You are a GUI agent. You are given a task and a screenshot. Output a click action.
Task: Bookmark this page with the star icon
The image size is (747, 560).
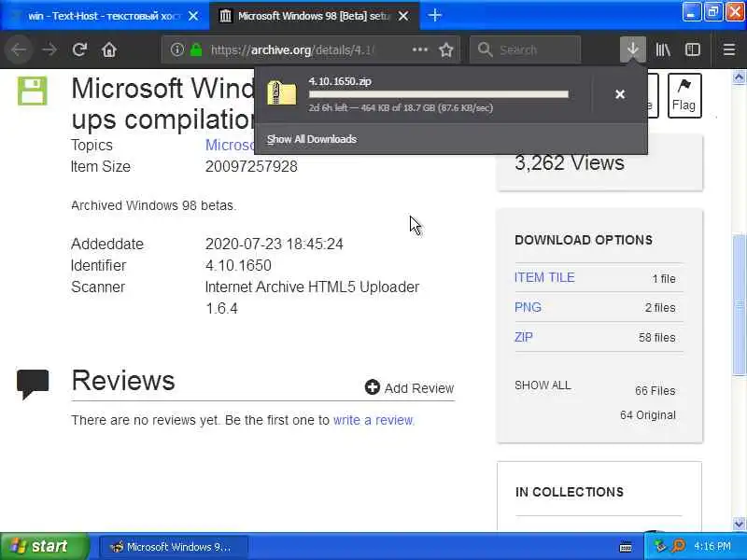(x=446, y=49)
